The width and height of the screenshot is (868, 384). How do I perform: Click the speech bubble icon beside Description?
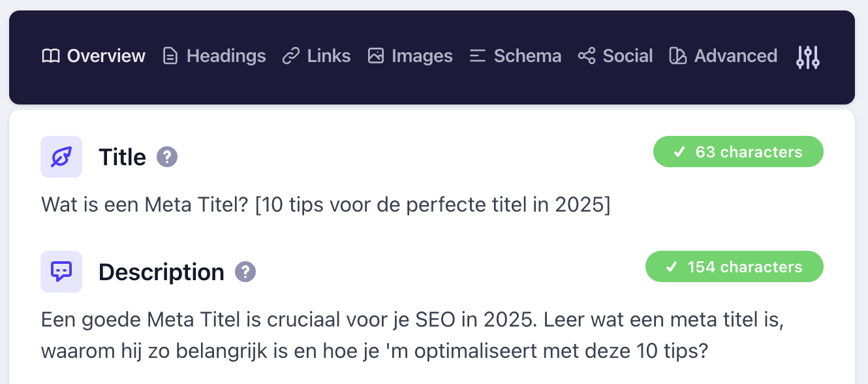pos(61,272)
